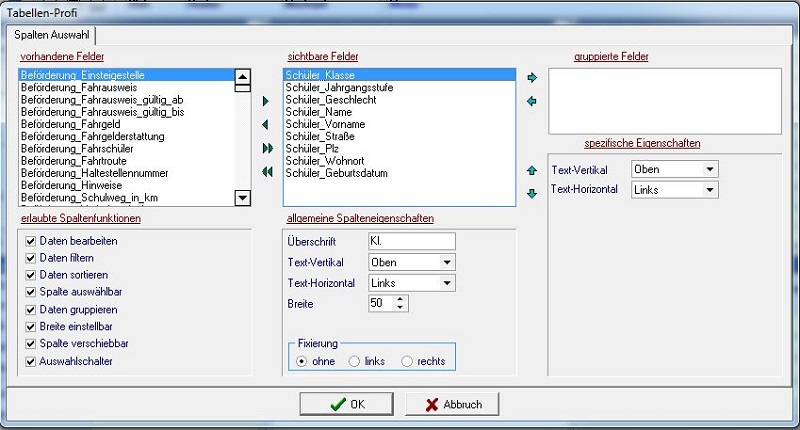Remove field using single left arrow
The image size is (800, 430).
(x=265, y=124)
